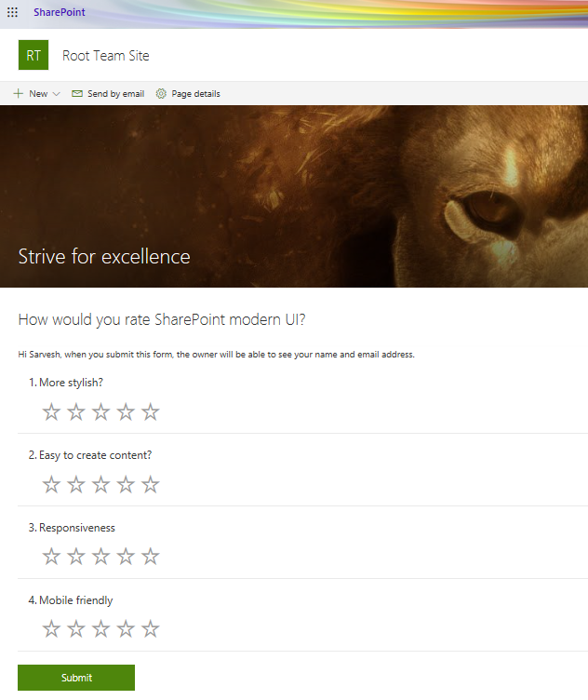Click the SharePoint home link
This screenshot has width=588, height=700.
[x=60, y=12]
